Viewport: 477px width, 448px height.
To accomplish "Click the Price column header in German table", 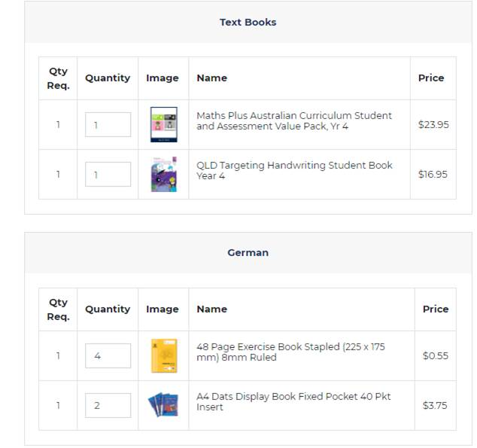I will point(435,309).
